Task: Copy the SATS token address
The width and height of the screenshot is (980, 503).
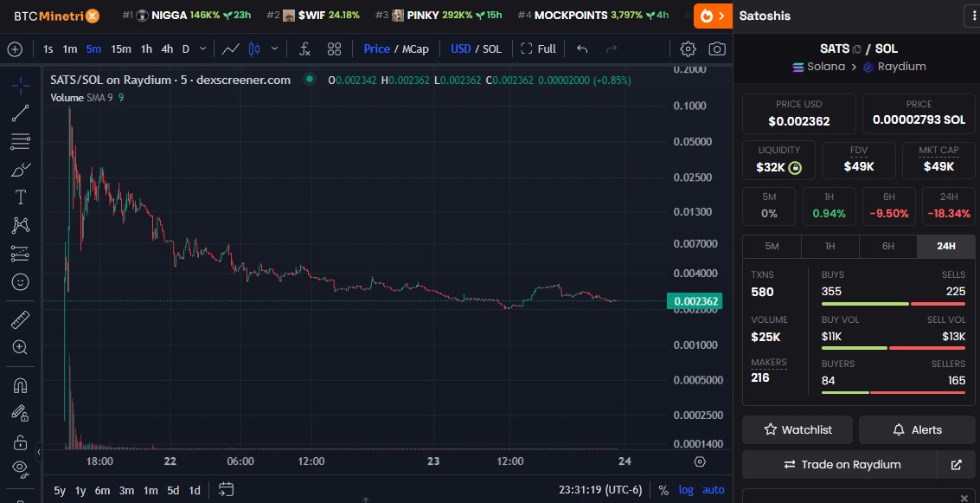Action: pyautogui.click(x=856, y=49)
